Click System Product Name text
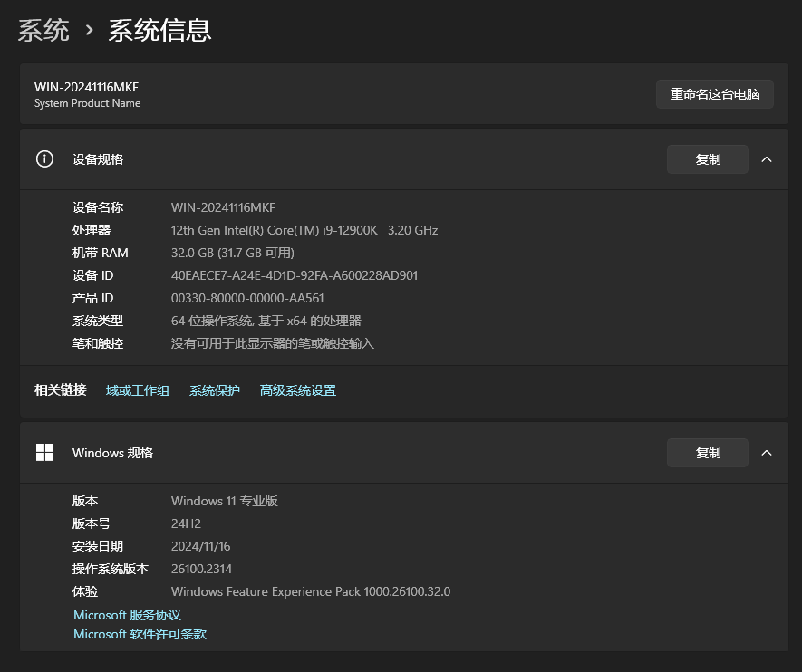Viewport: 802px width, 672px height. (88, 103)
